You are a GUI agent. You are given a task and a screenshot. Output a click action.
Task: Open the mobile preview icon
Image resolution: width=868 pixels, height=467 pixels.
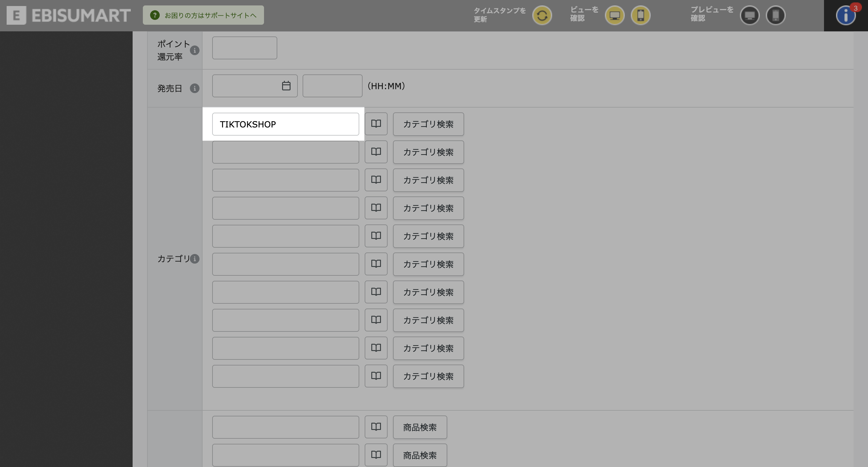775,15
